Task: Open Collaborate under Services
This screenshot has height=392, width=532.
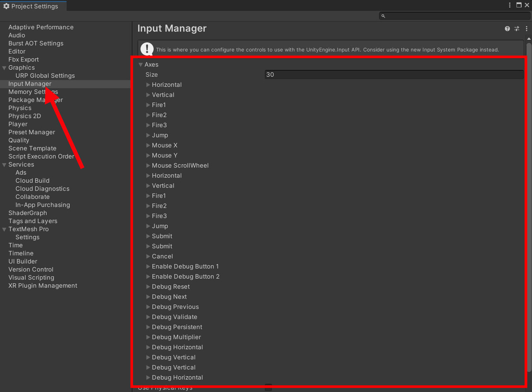Action: (32, 197)
